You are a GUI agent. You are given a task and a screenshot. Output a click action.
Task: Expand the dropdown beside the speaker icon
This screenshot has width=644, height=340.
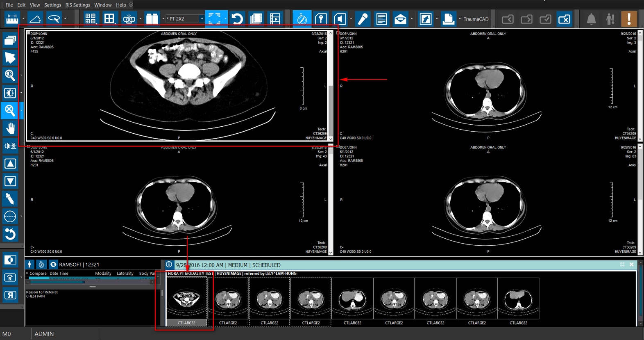pos(351,19)
